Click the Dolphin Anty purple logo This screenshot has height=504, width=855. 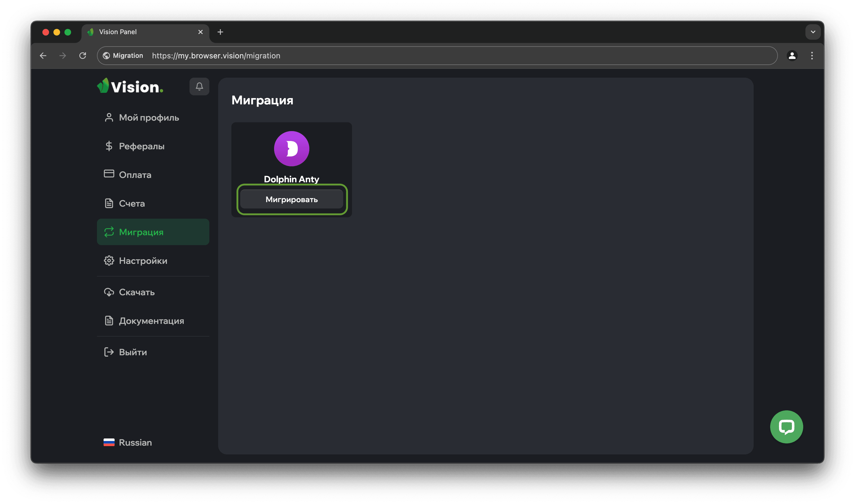(x=291, y=149)
